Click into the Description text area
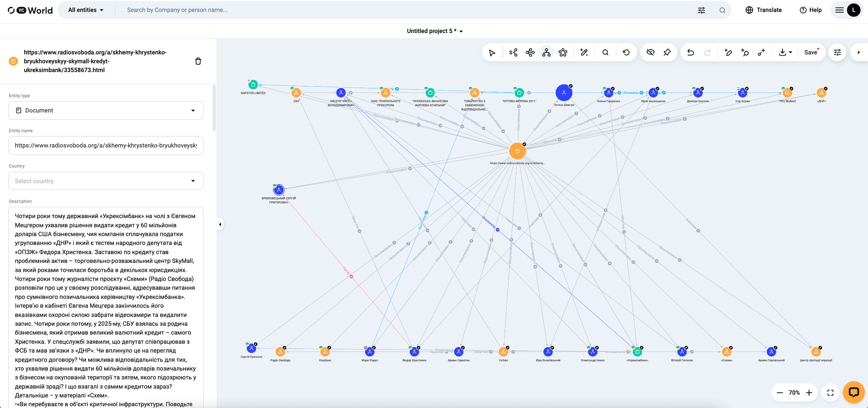This screenshot has height=408, width=868. tap(106, 308)
